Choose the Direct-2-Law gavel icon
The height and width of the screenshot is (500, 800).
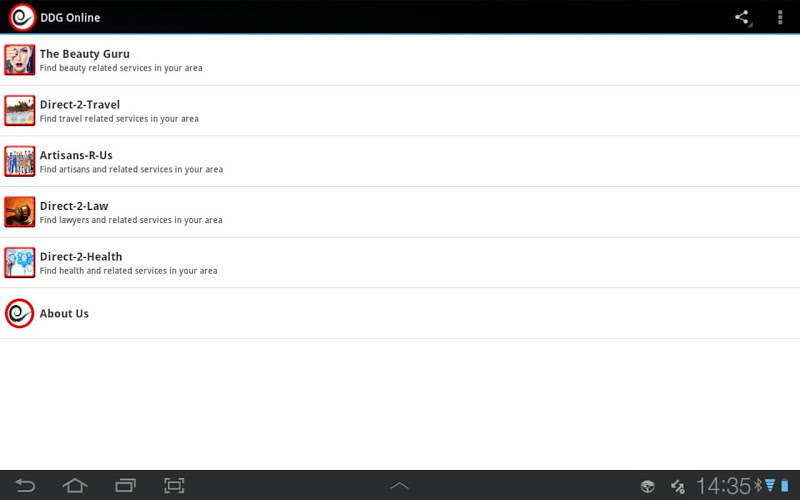19,212
